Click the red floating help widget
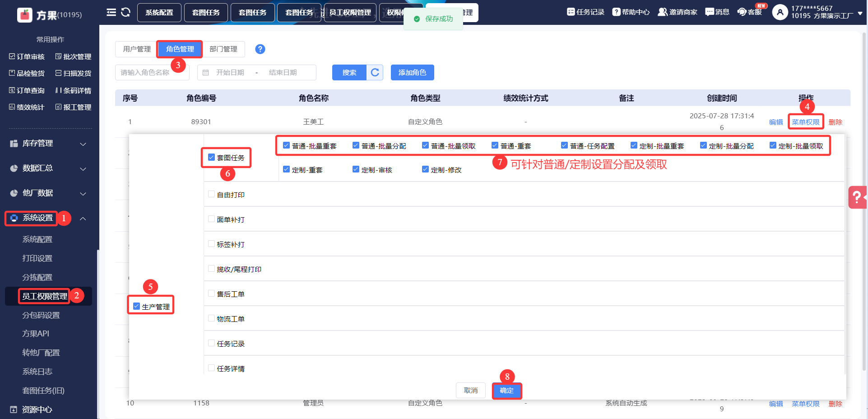Screen dimensions: 868x419 point(857,197)
